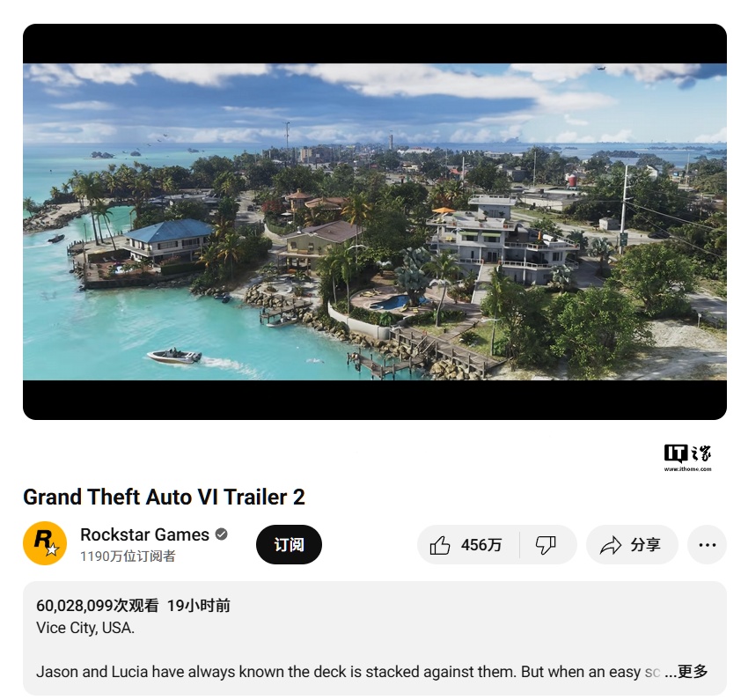The image size is (741, 700).
Task: Click the Jason and Lucia description text
Action: [348, 672]
